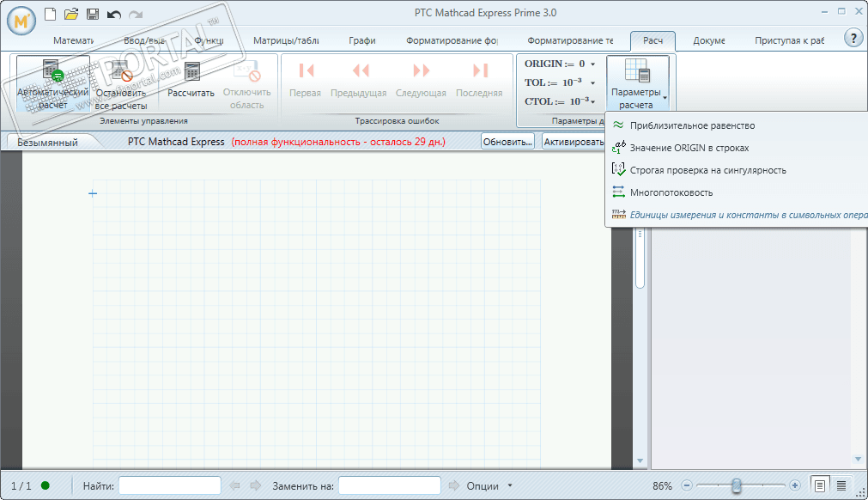The width and height of the screenshot is (868, 500).
Task: Select the Расчет ribbon tab
Action: (653, 40)
